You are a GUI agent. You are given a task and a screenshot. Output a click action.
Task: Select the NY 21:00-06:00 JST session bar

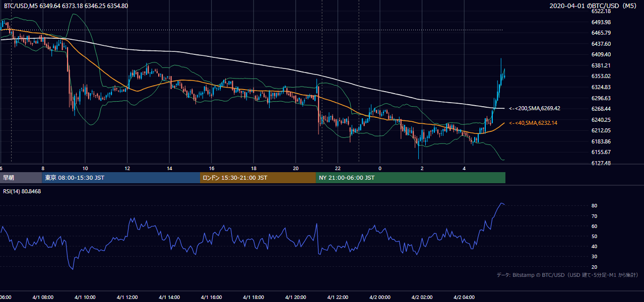tap(411, 178)
